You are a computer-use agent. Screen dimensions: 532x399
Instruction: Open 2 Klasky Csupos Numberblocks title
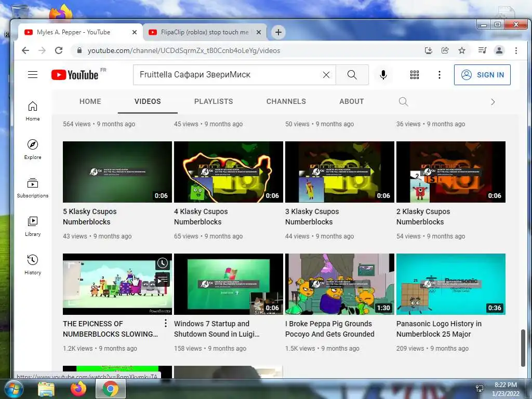pyautogui.click(x=423, y=217)
